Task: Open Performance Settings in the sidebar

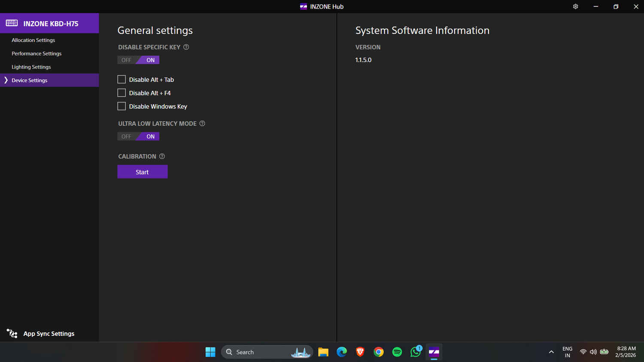Action: pos(36,54)
